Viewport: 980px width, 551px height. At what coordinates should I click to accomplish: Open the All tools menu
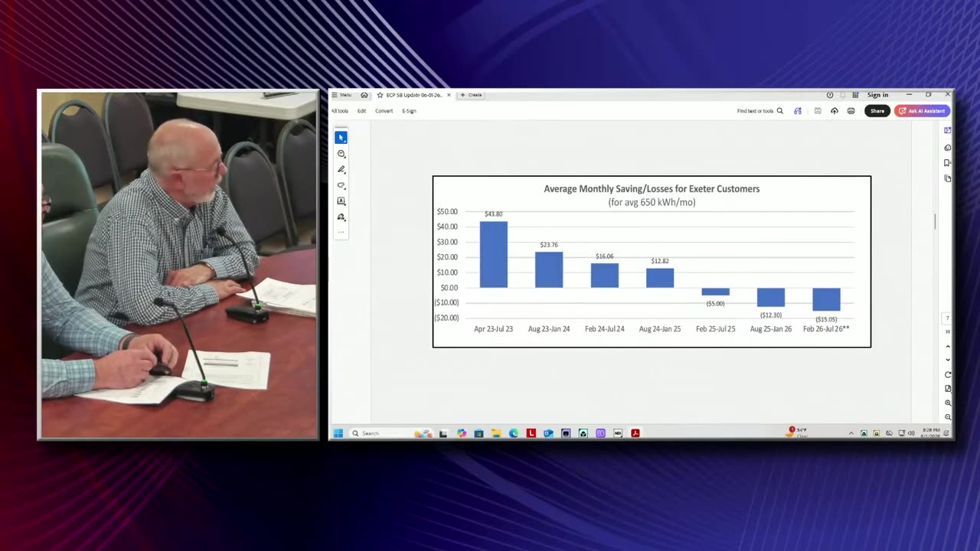340,111
